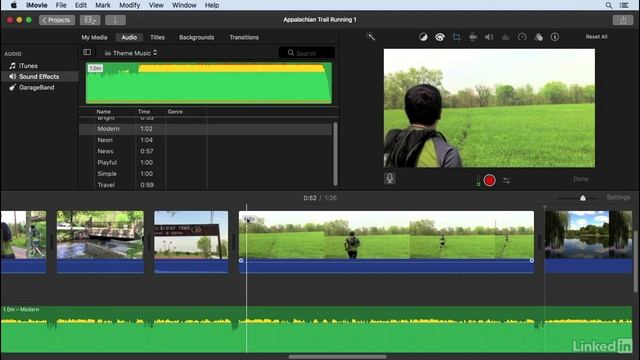The image size is (640, 360).
Task: Click the audio list vertical scrollbar
Action: [336, 154]
